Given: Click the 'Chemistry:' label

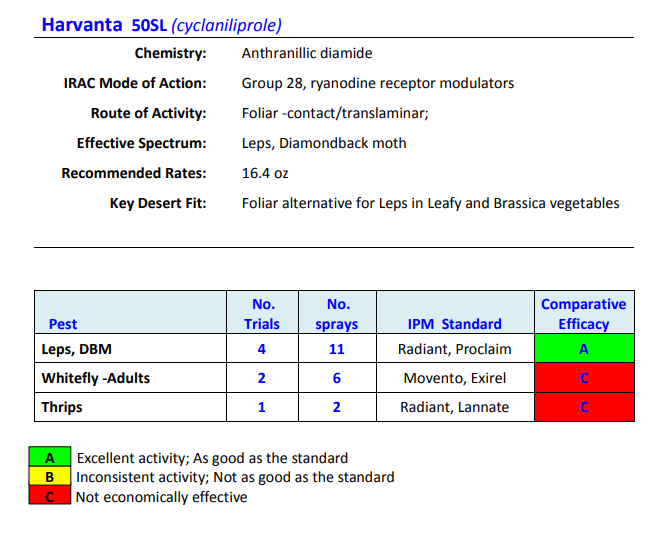Looking at the screenshot, I should tap(170, 53).
